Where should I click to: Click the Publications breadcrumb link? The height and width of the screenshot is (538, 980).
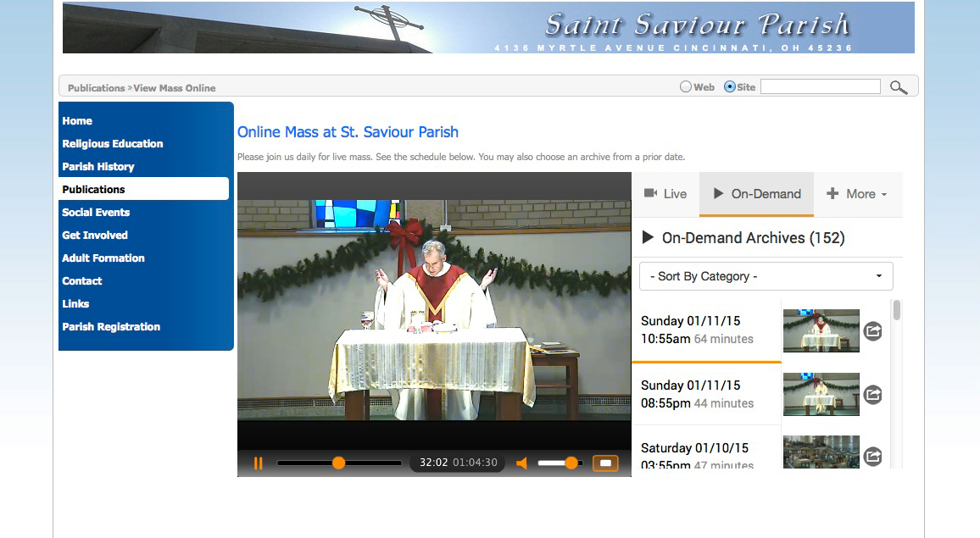click(97, 88)
